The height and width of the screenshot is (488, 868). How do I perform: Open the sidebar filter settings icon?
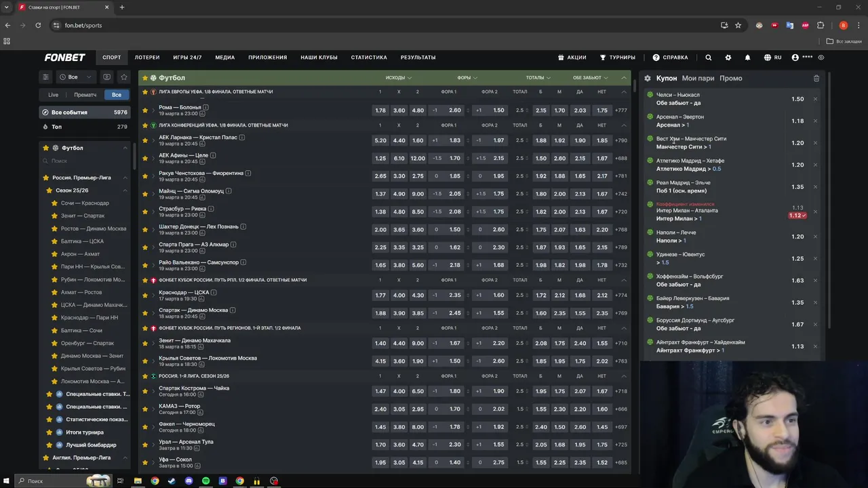pyautogui.click(x=45, y=77)
